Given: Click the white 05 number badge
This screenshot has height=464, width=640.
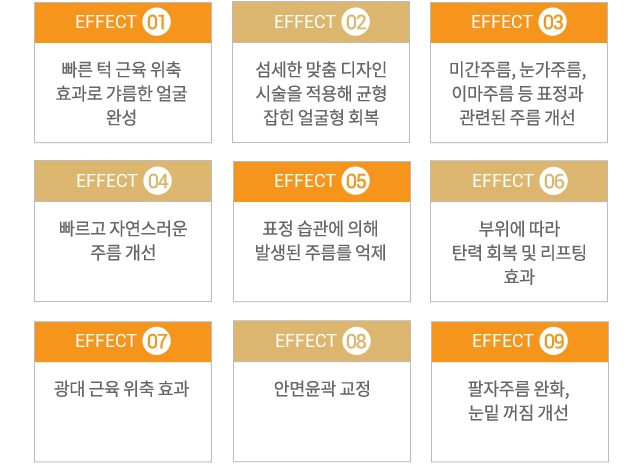Looking at the screenshot, I should (356, 181).
